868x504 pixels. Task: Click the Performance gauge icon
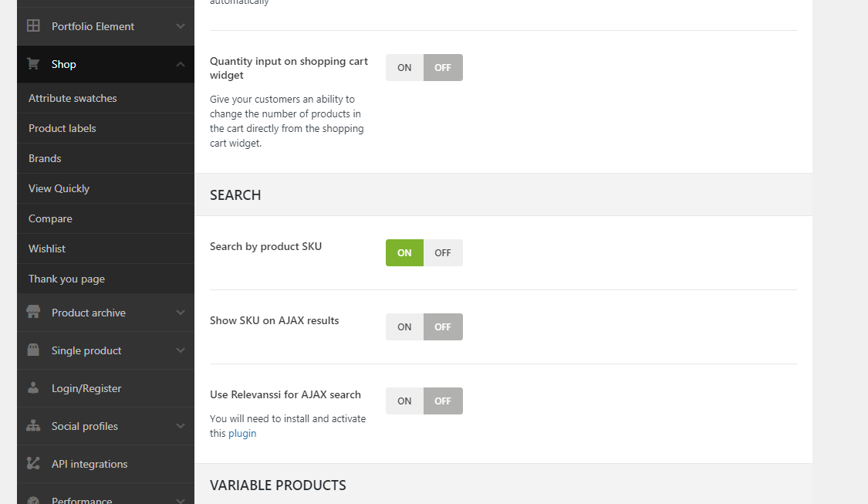[33, 500]
